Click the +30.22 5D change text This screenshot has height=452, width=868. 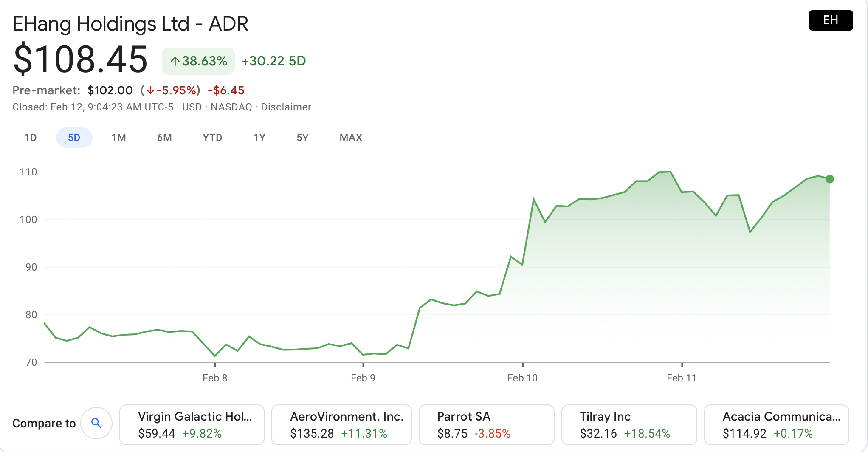pyautogui.click(x=273, y=61)
